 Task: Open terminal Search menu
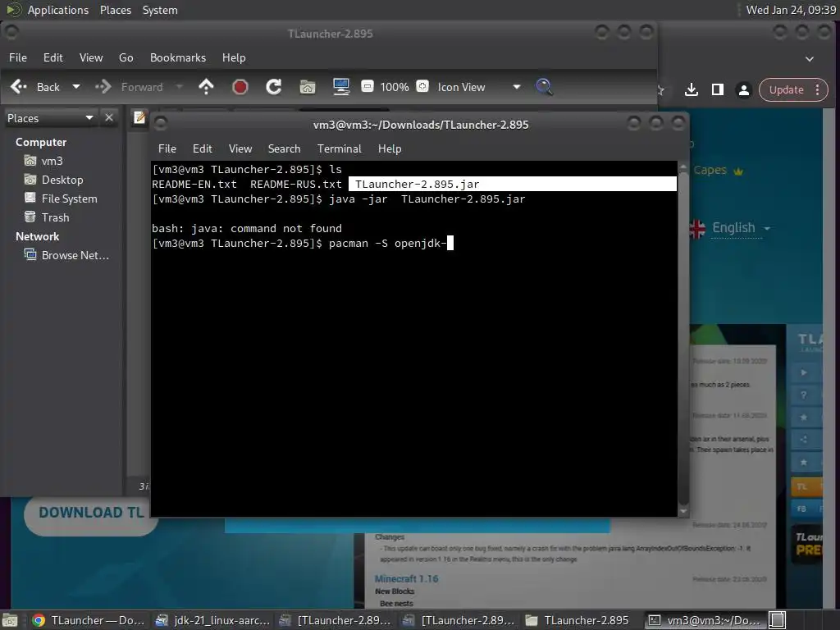point(284,148)
